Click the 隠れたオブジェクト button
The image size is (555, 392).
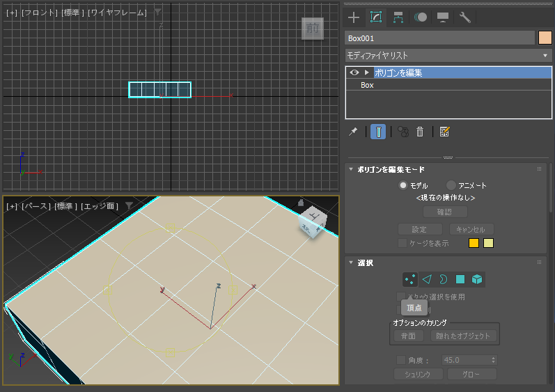tap(463, 336)
